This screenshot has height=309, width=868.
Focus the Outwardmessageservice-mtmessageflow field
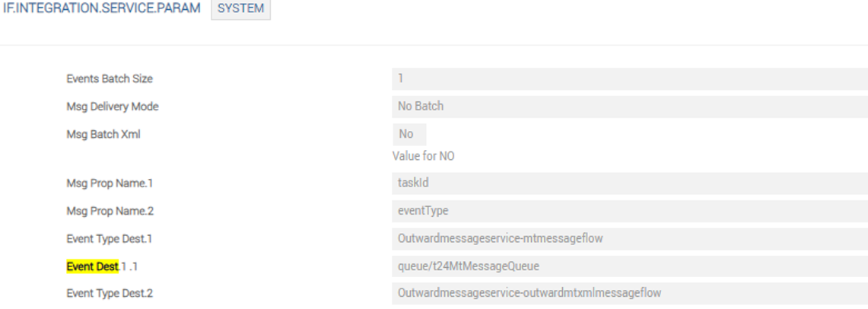coord(629,237)
